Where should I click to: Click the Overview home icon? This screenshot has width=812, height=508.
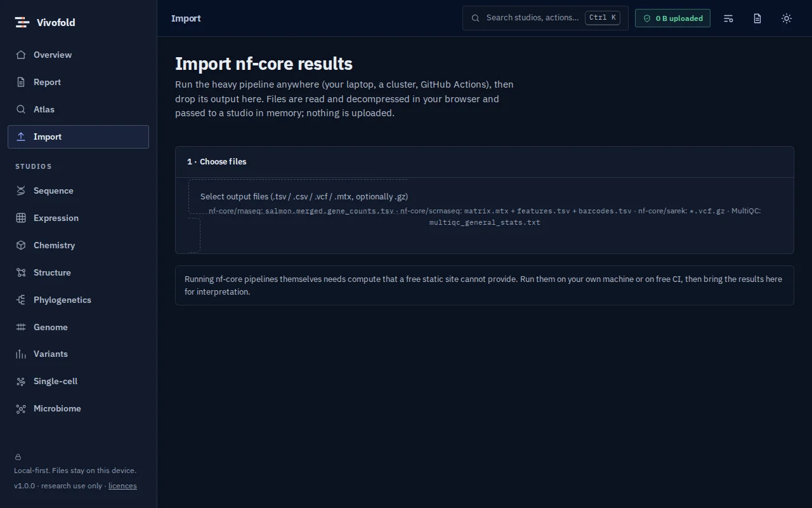[21, 55]
